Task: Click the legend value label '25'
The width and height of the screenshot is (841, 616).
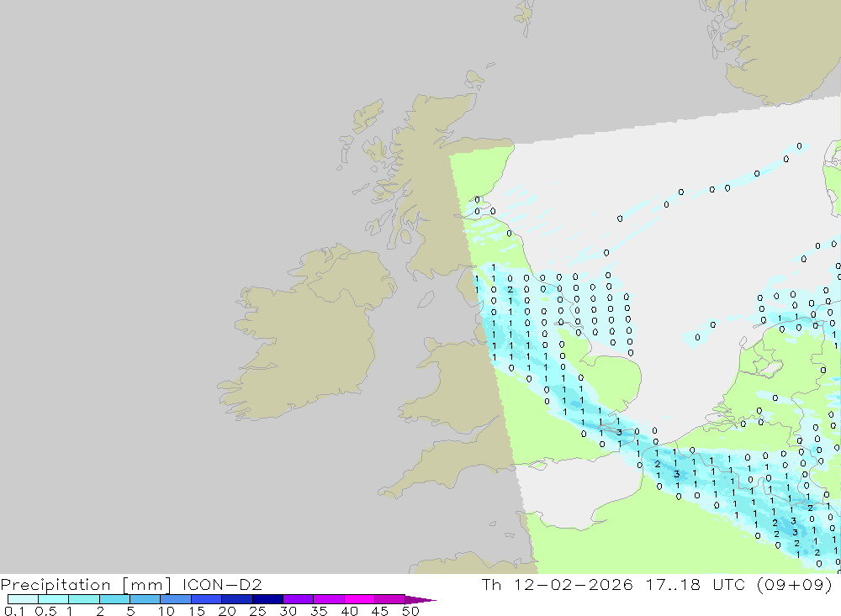Action: (257, 611)
